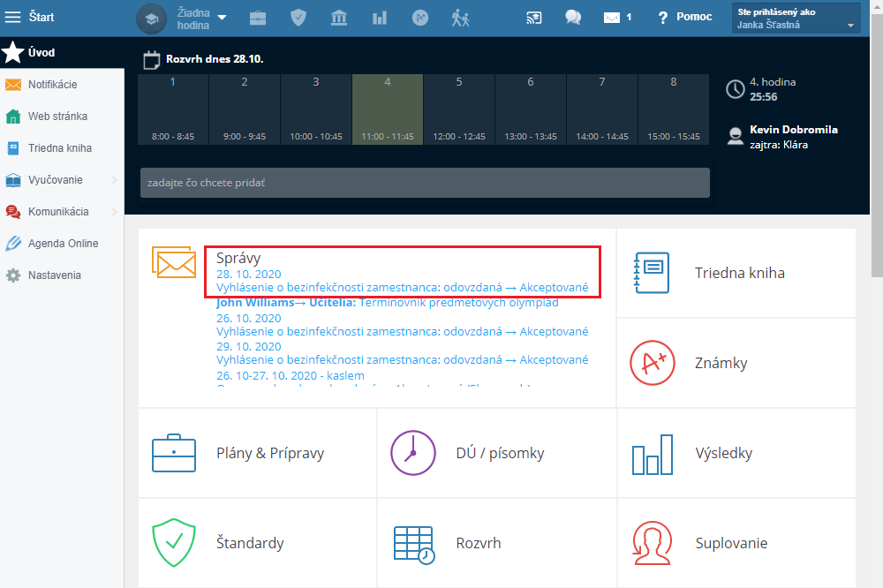The height and width of the screenshot is (588, 883).
Task: Open the 26. 10-27. 10. 2020 kaslem message
Action: [x=290, y=376]
